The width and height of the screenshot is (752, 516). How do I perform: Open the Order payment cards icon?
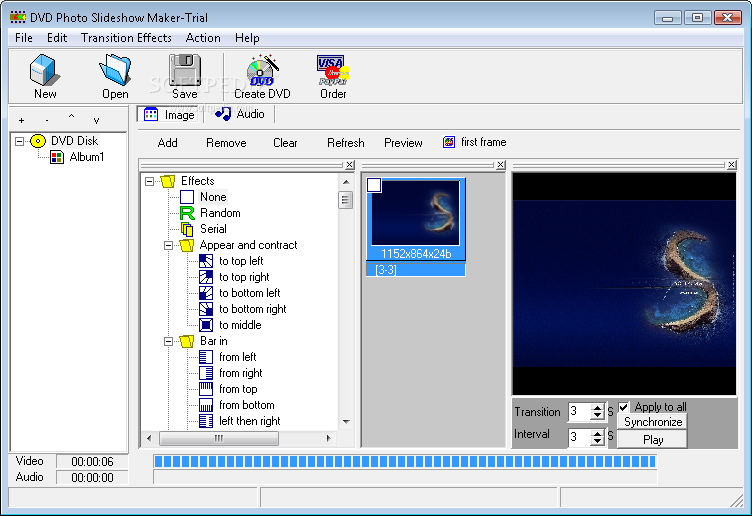pos(333,70)
